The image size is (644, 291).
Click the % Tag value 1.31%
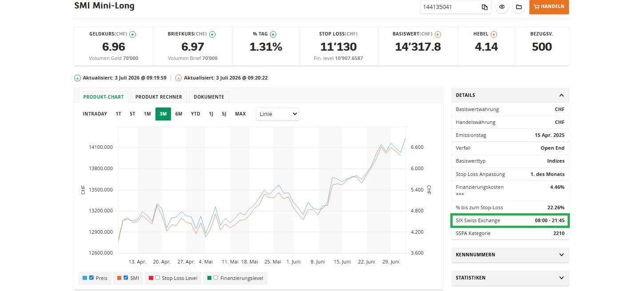coord(266,47)
